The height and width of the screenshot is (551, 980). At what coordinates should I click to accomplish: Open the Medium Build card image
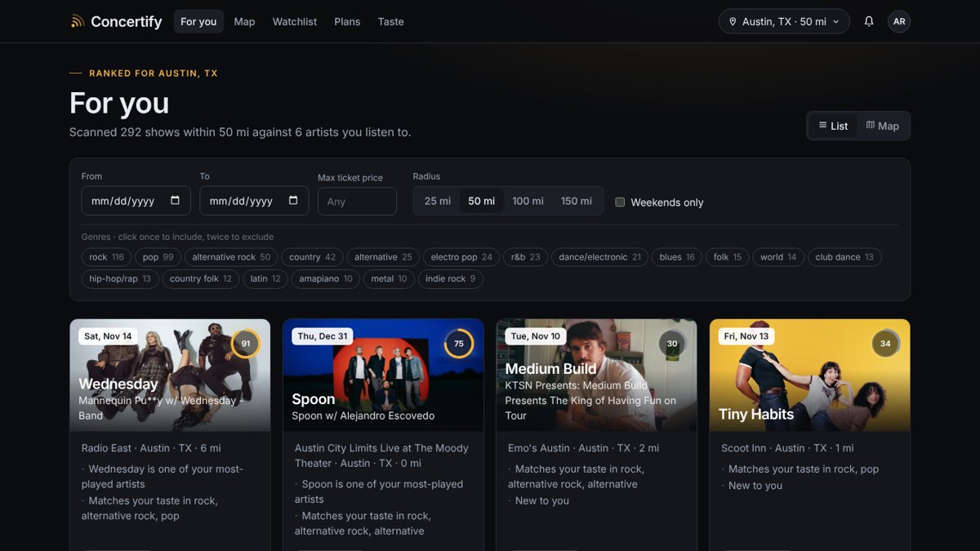coord(596,375)
